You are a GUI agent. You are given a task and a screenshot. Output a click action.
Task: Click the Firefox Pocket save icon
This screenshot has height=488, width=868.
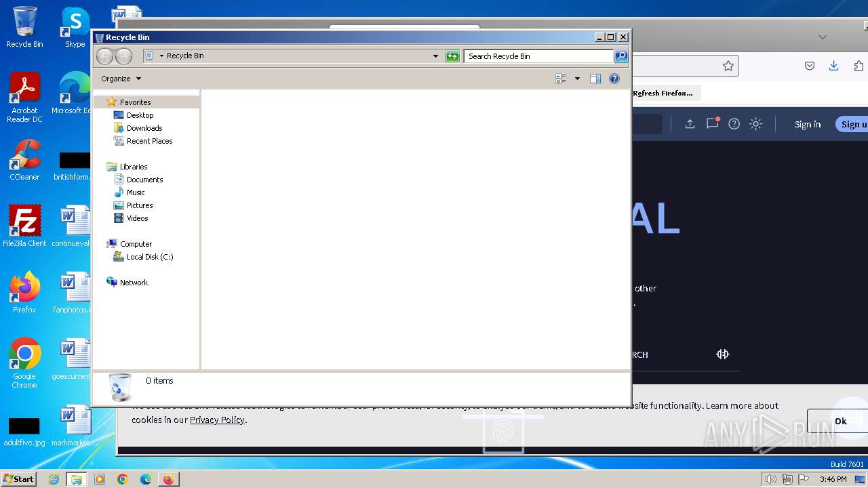[x=810, y=66]
